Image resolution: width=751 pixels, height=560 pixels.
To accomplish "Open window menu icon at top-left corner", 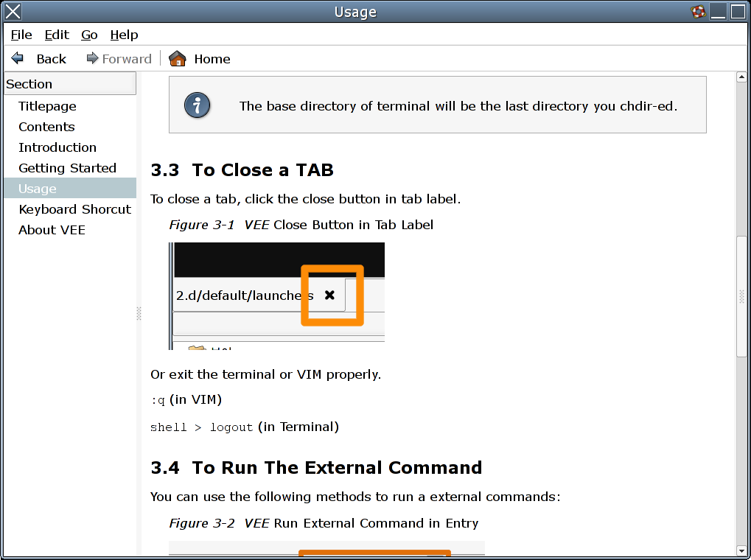I will click(x=13, y=11).
